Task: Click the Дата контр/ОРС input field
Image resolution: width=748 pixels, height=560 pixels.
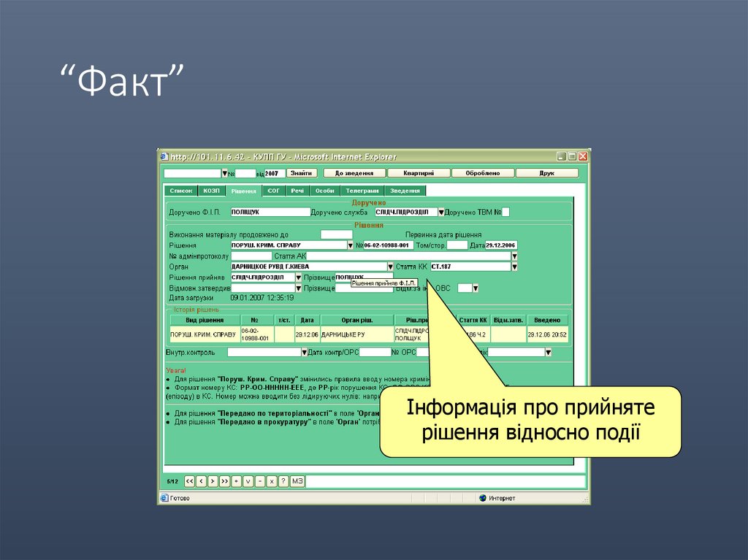Action: [x=375, y=353]
